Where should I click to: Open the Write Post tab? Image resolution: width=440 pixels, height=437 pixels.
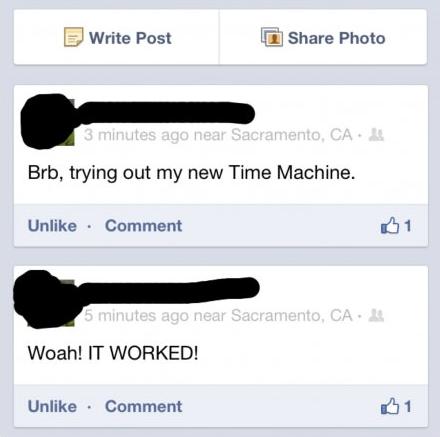[x=116, y=37]
